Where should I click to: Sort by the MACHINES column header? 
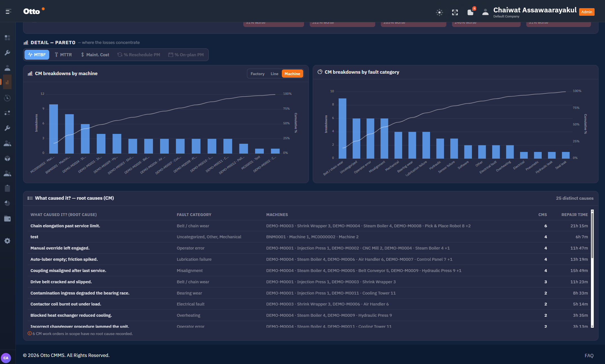point(277,215)
